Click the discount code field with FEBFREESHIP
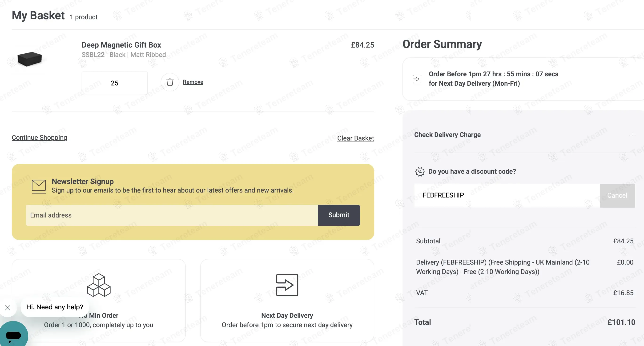The image size is (644, 346). click(507, 196)
